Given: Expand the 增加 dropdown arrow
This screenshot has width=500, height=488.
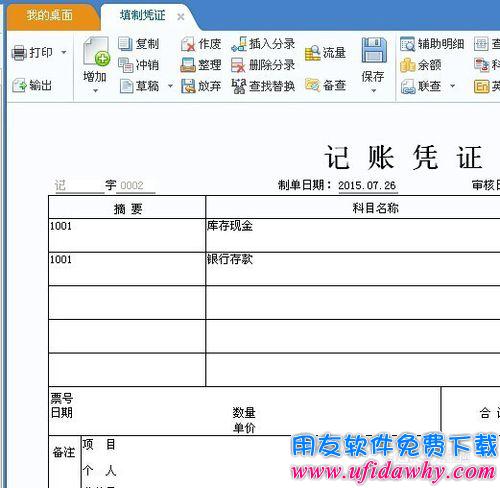Looking at the screenshot, I should tap(95, 90).
